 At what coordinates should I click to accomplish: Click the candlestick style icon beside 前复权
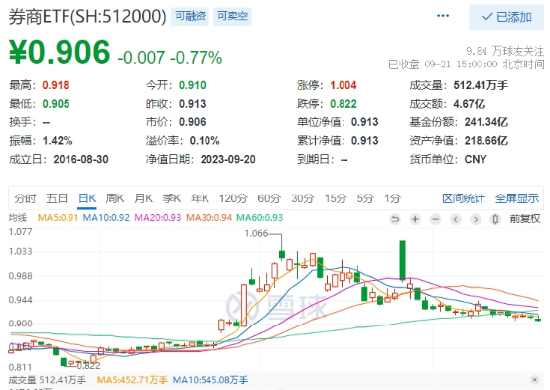click(x=495, y=219)
